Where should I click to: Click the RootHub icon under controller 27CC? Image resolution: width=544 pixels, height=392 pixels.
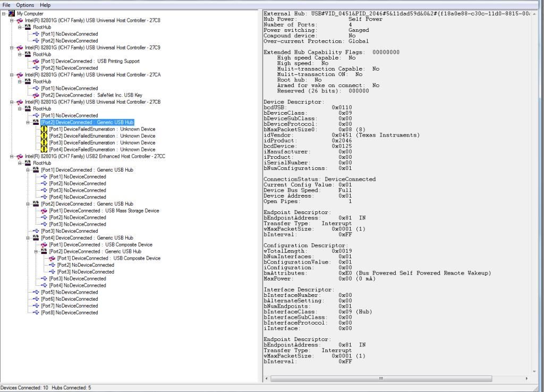click(28, 163)
